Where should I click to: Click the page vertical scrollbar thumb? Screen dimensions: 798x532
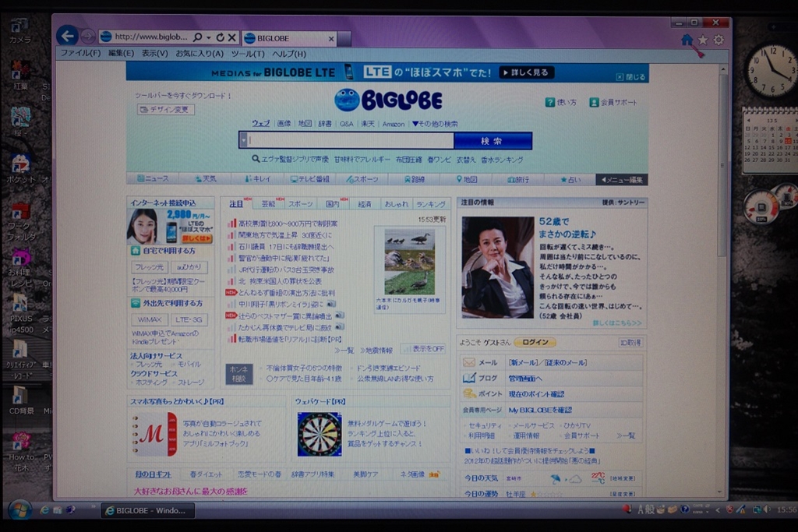click(722, 165)
